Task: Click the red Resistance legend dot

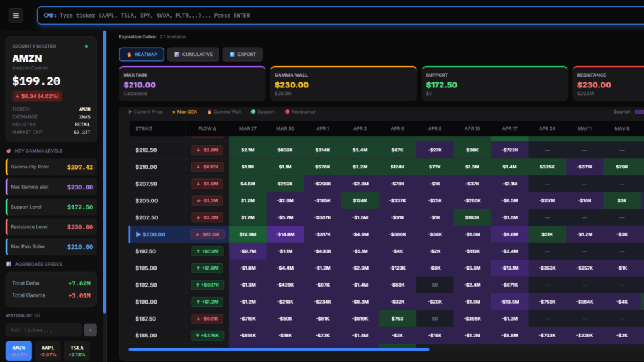Action: click(x=287, y=112)
